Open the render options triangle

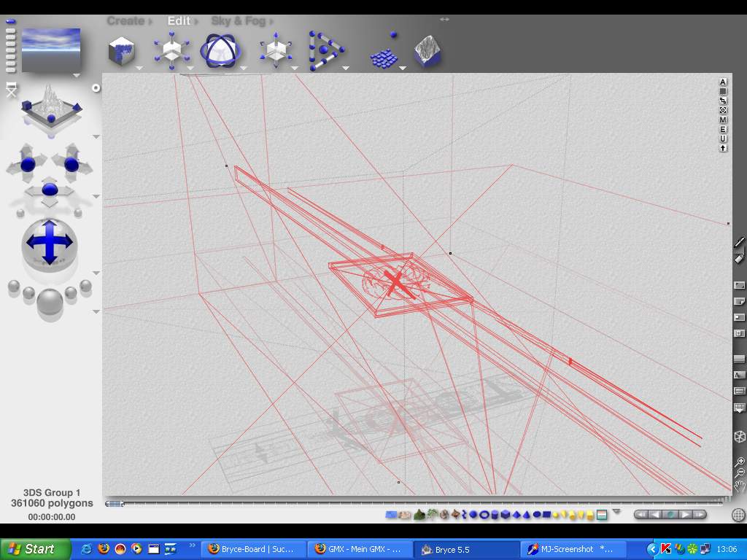point(96,312)
